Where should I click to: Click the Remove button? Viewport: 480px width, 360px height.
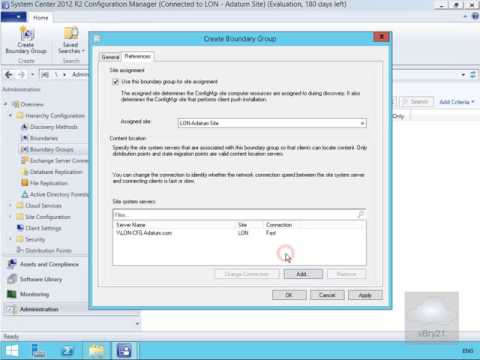(x=347, y=274)
